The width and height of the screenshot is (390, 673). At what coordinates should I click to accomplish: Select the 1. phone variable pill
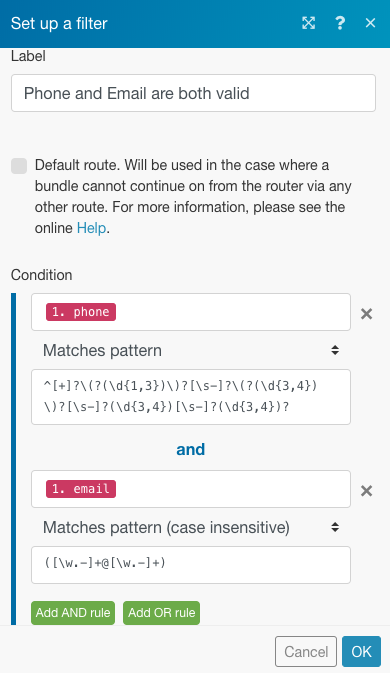pyautogui.click(x=81, y=312)
